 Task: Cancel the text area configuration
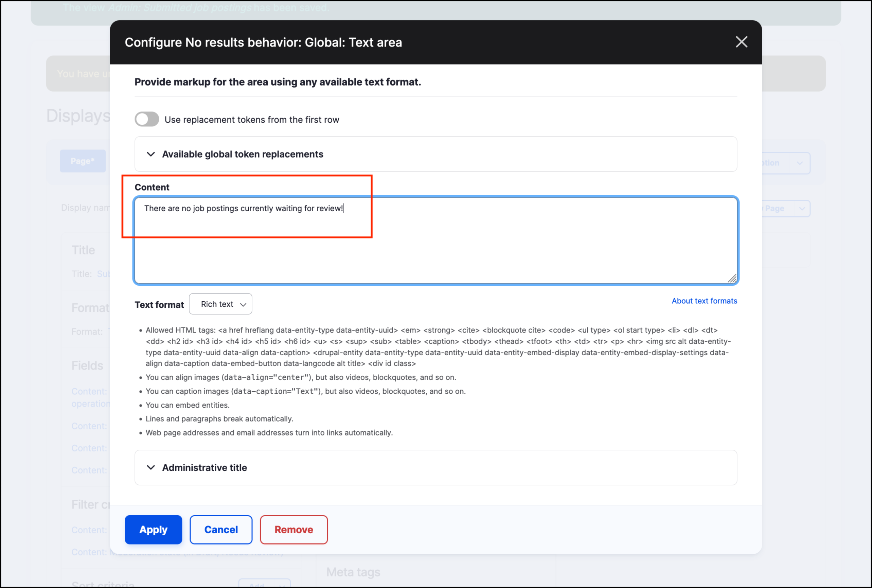[221, 530]
